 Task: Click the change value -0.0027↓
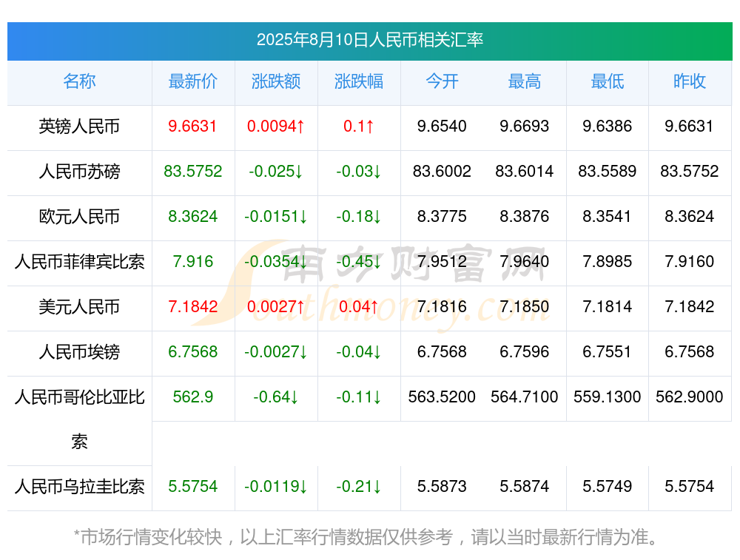275,352
